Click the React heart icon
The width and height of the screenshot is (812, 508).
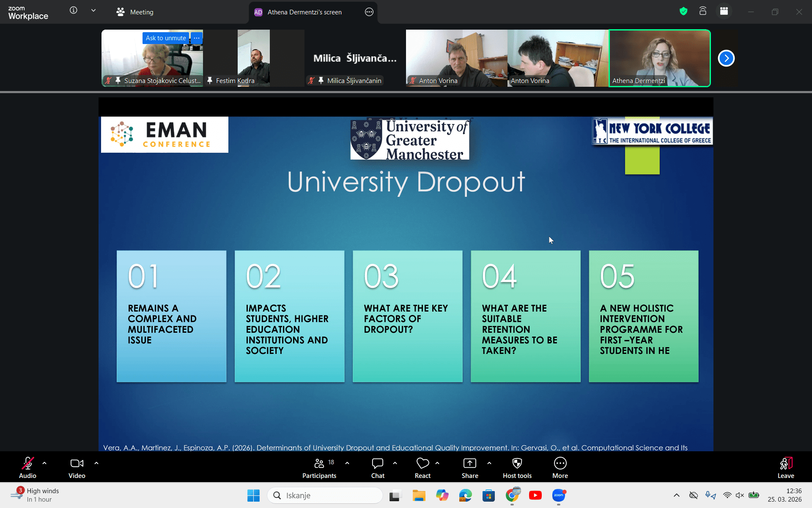(422, 464)
